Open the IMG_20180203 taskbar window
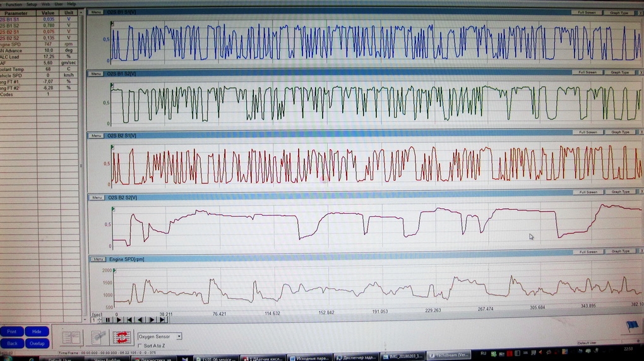The image size is (644, 361). [x=402, y=357]
